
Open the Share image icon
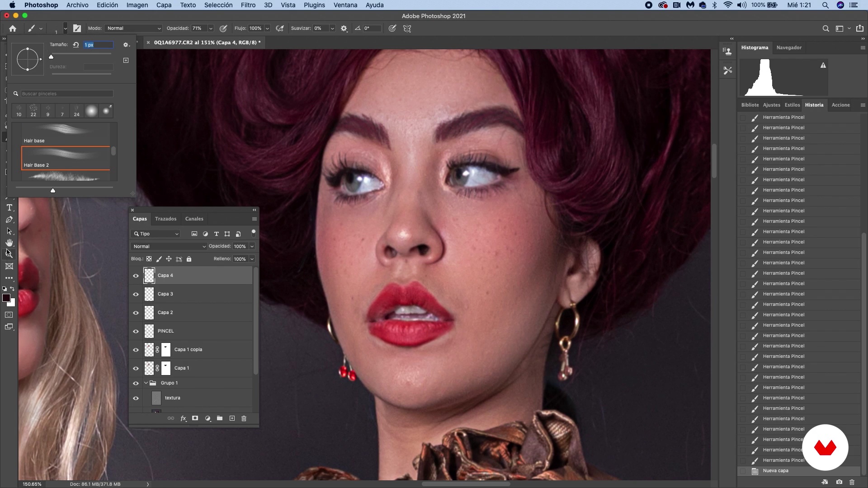[859, 28]
